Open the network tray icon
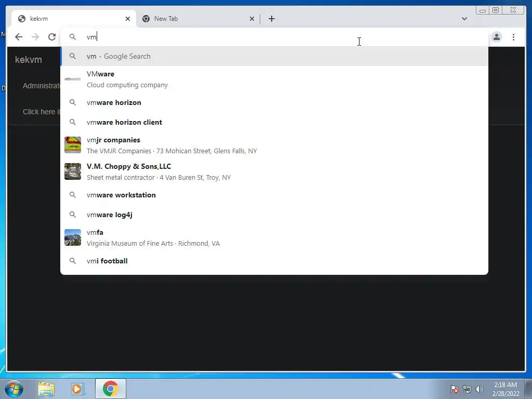532x399 pixels. click(467, 389)
